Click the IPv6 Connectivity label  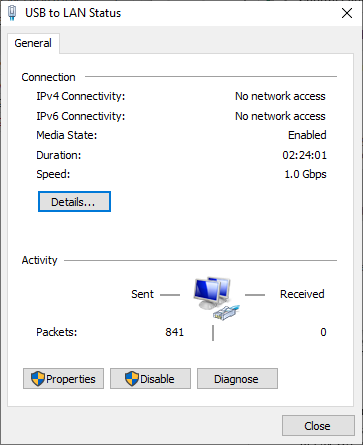tap(81, 116)
